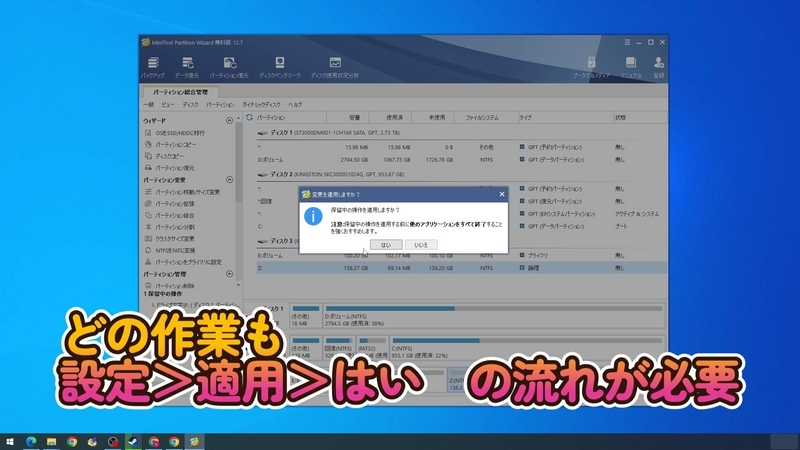Image resolution: width=800 pixels, height=450 pixels.
Task: Click いいえ in the confirmation dialog
Action: coord(421,245)
